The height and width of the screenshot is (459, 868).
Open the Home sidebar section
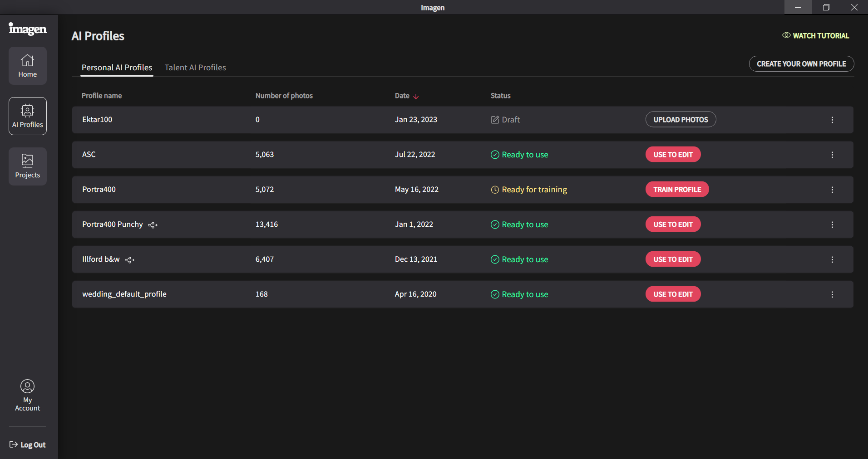[28, 66]
